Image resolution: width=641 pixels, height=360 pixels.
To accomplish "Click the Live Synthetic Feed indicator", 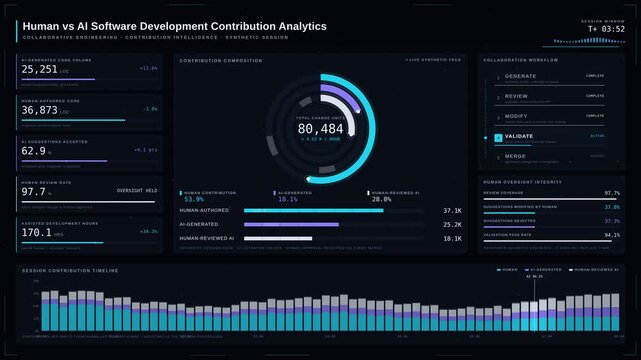I will [433, 60].
